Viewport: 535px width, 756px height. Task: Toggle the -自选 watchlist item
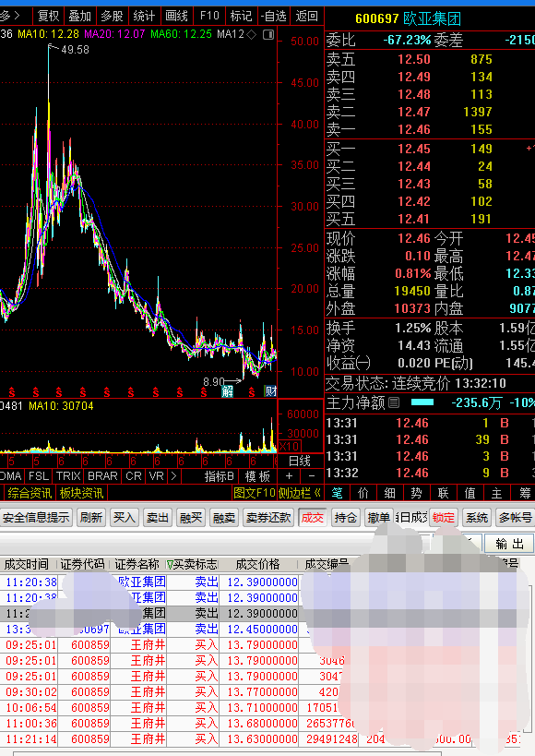pos(274,17)
